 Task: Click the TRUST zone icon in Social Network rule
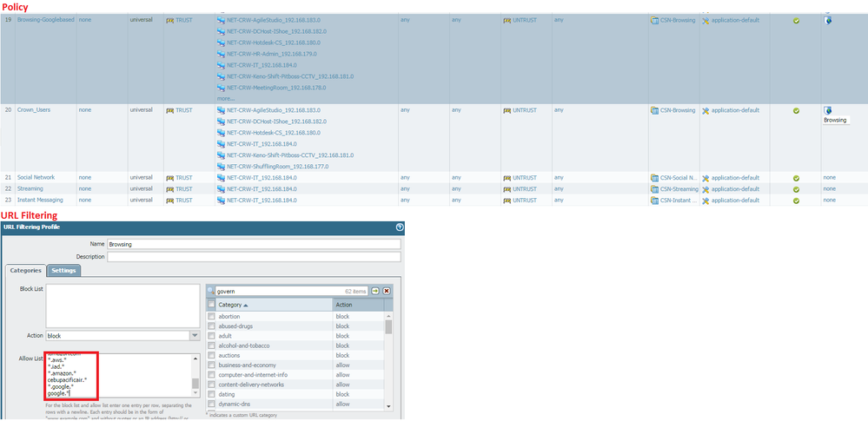coord(170,178)
